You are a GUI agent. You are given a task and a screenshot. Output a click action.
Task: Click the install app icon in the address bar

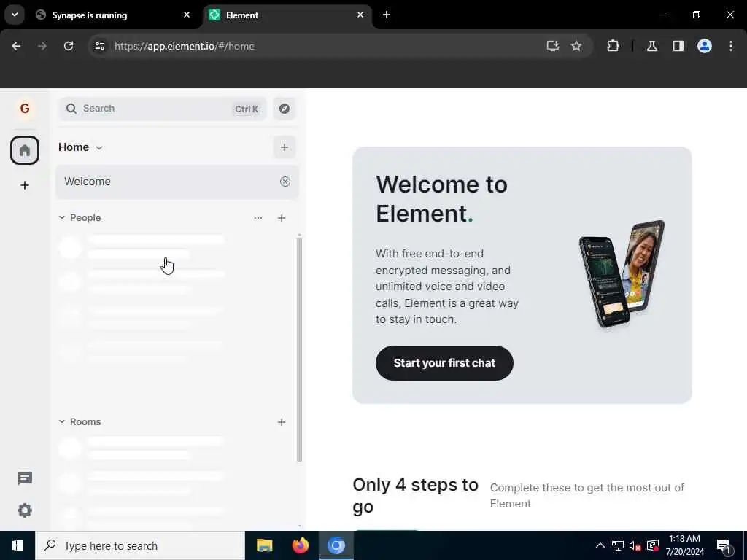[553, 46]
